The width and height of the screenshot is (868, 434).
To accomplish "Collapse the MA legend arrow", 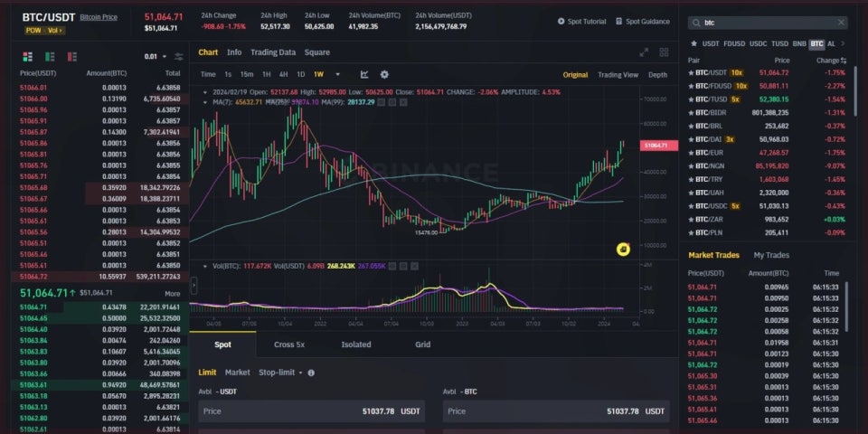I will pos(205,102).
